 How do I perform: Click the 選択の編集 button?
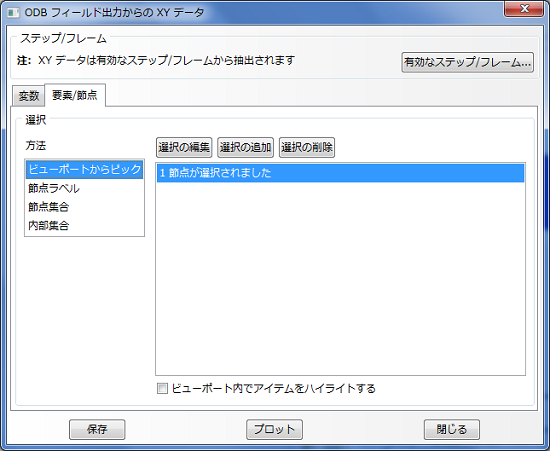(x=184, y=147)
